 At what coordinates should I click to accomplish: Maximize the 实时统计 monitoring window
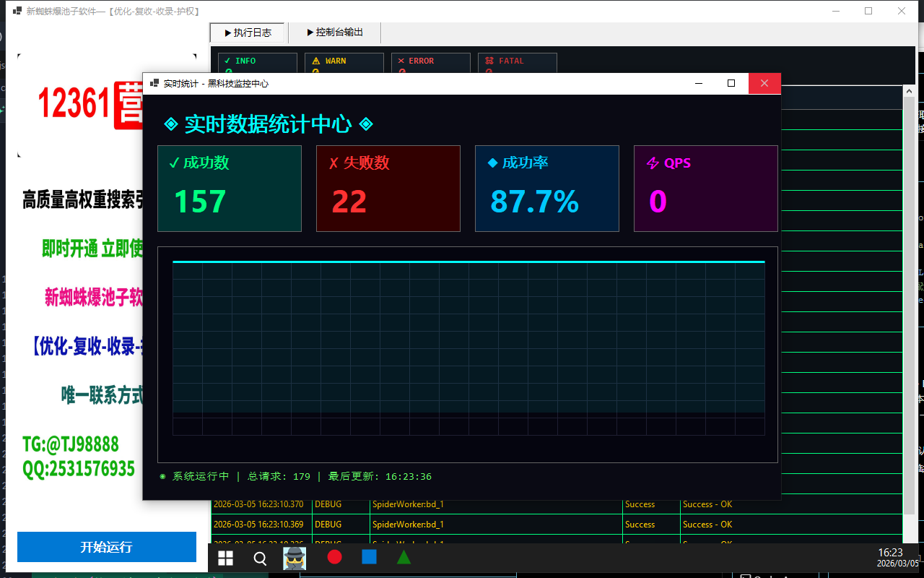point(731,84)
